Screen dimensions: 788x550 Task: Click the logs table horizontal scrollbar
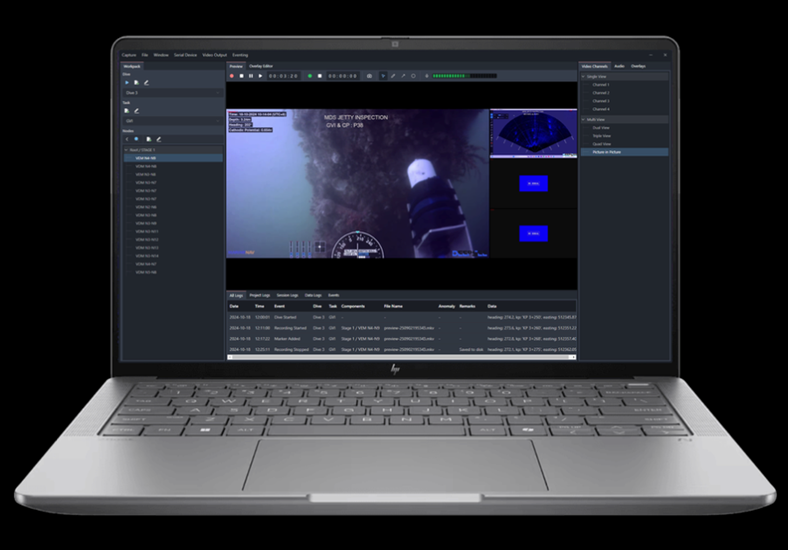[402, 357]
